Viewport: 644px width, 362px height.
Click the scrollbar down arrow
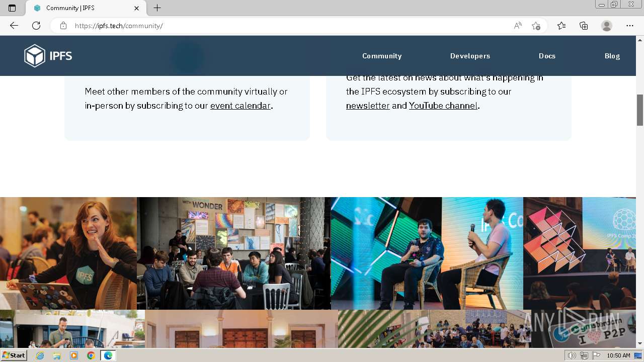tap(640, 343)
